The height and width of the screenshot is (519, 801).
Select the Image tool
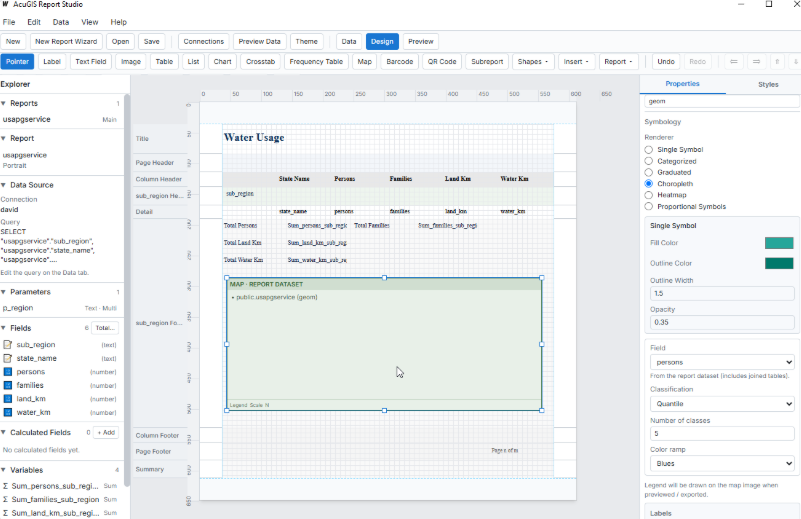131,61
